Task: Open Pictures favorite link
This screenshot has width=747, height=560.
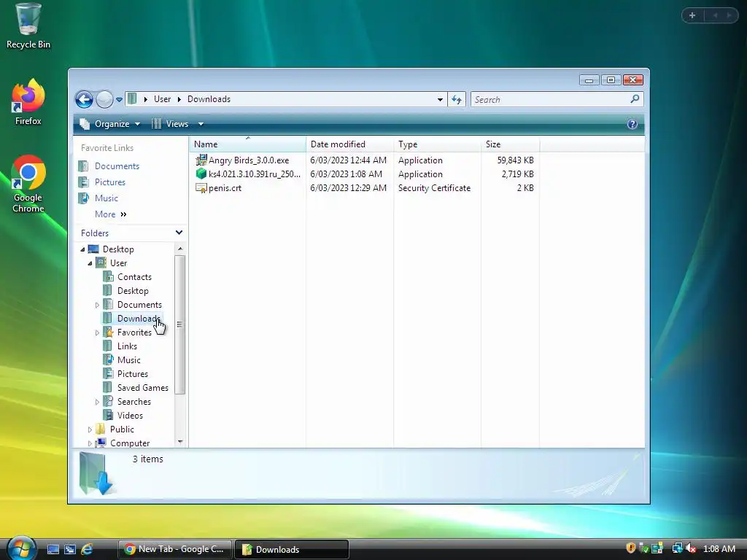Action: tap(109, 182)
